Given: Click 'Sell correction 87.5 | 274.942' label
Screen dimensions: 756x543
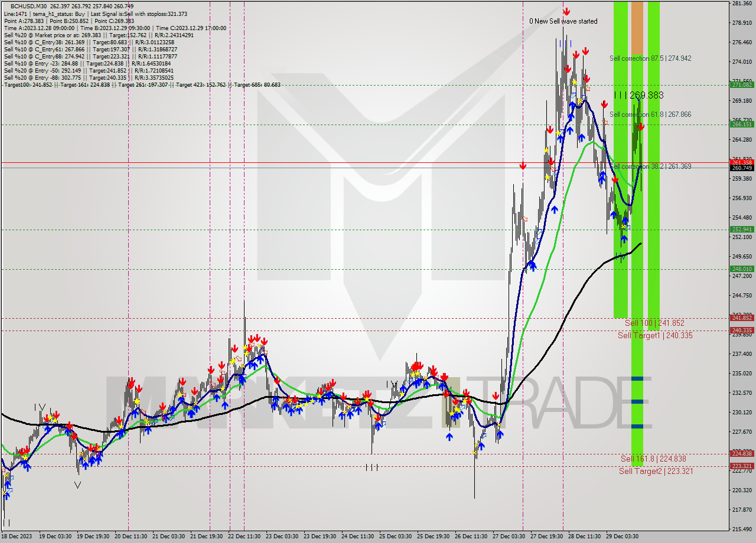Looking at the screenshot, I should pos(650,58).
